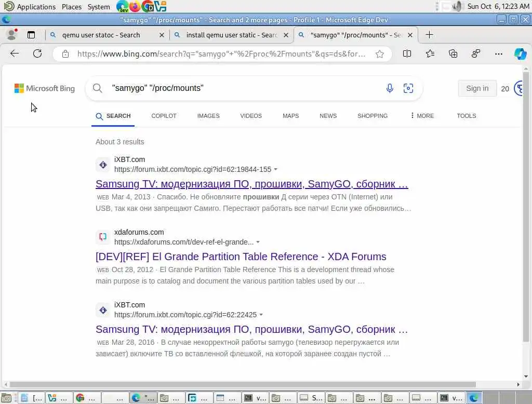Open the third result Samsung TV iXBT link

click(x=252, y=329)
